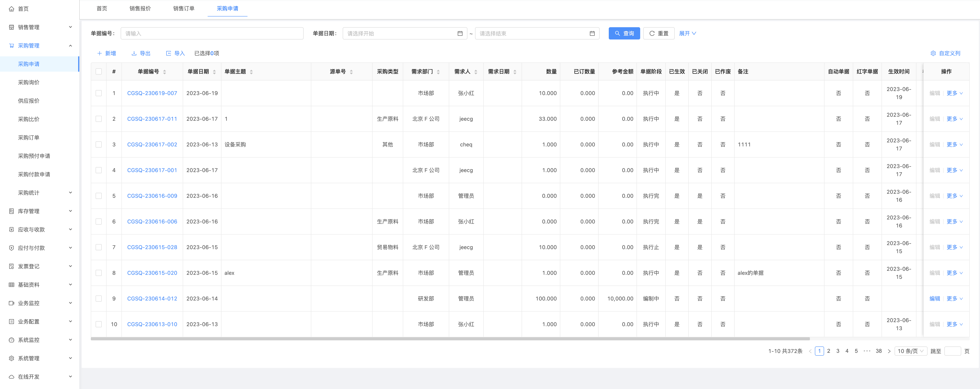Check the row for CGSQ-230617-001

point(98,170)
